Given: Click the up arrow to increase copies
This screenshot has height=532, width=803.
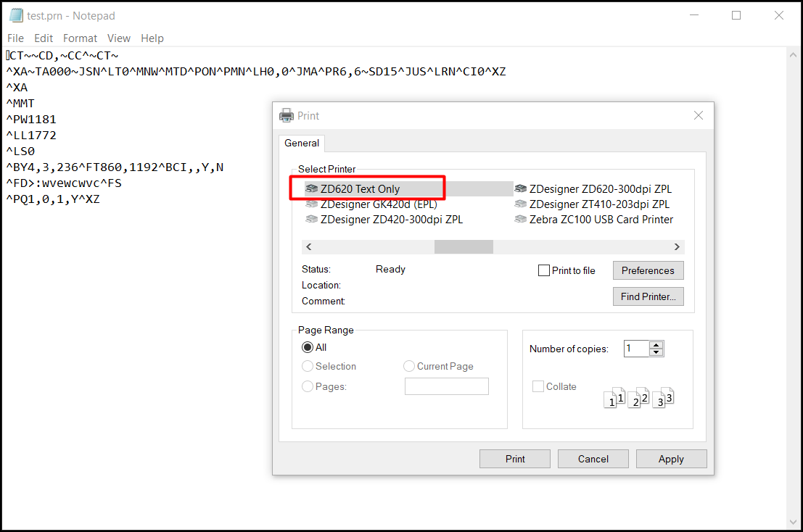Looking at the screenshot, I should pyautogui.click(x=656, y=344).
